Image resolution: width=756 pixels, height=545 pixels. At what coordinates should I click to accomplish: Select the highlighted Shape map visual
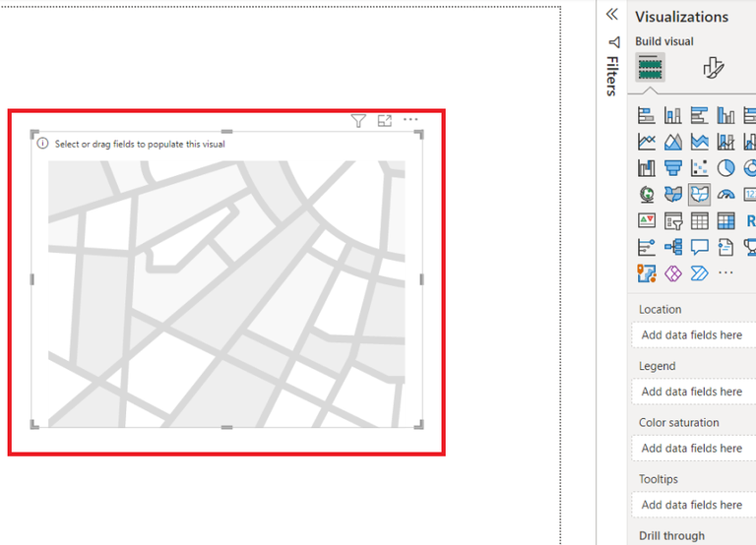pos(700,194)
